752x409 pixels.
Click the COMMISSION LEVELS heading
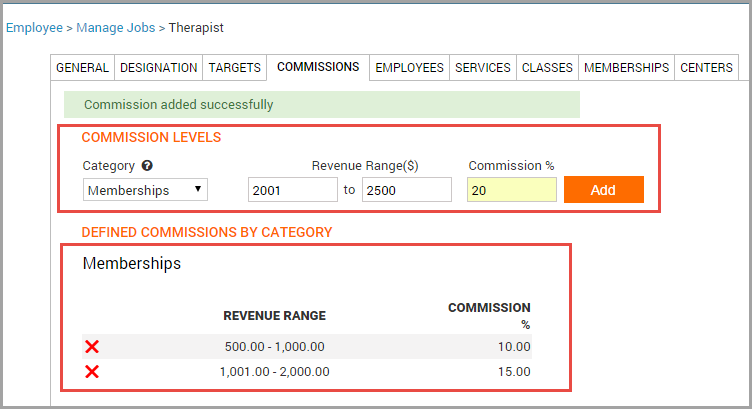(151, 137)
